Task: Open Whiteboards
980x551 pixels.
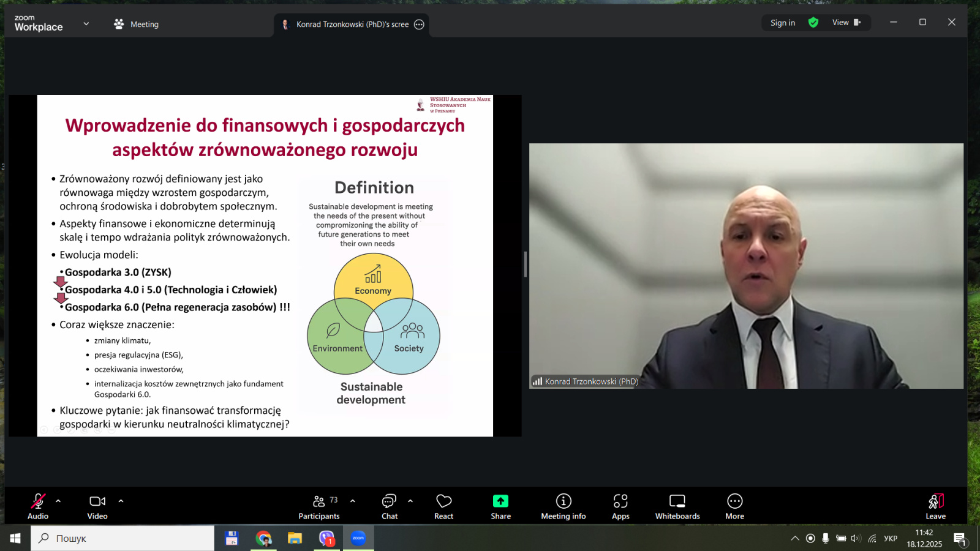Action: (677, 506)
